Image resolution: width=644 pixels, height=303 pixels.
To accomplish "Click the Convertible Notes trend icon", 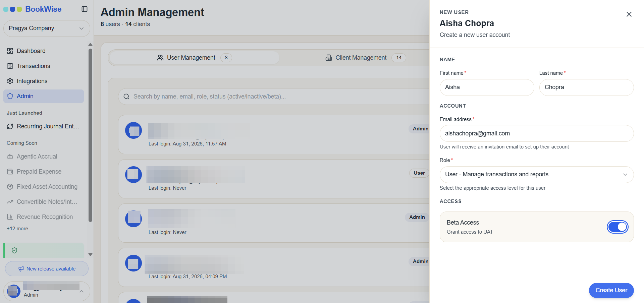I will click(x=10, y=202).
